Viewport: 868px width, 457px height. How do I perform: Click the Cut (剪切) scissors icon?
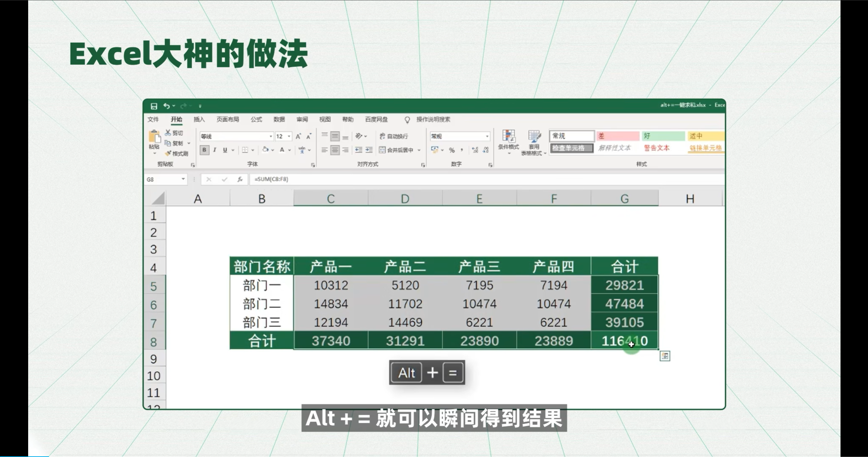click(168, 133)
